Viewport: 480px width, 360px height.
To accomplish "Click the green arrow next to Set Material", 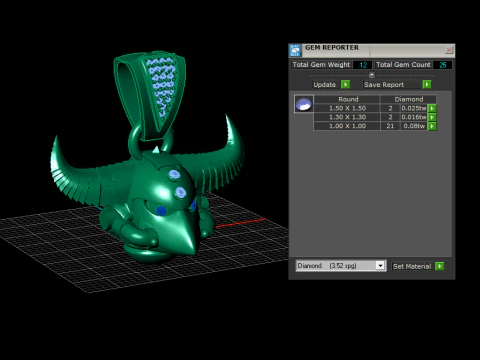I will coord(440,266).
